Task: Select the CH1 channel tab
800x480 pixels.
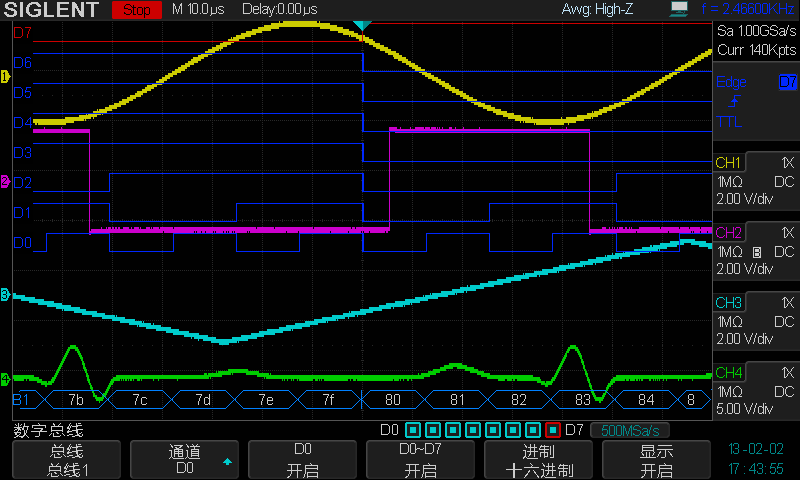Action: tap(728, 163)
